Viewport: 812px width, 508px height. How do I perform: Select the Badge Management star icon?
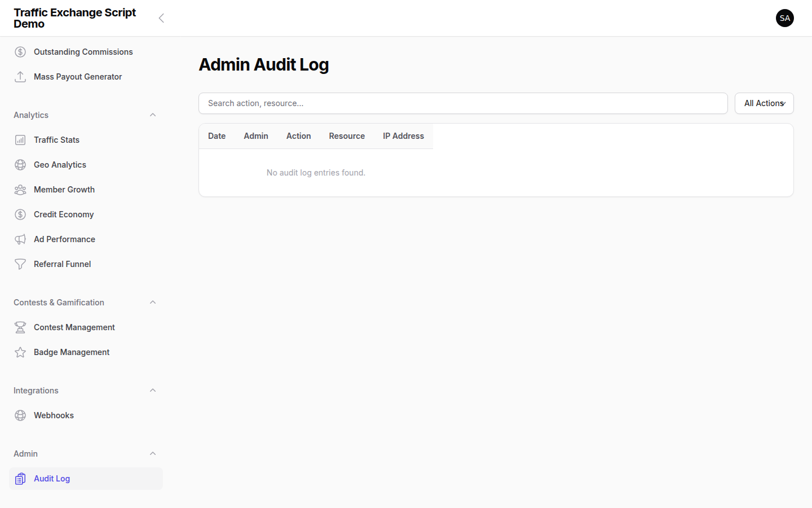[20, 352]
